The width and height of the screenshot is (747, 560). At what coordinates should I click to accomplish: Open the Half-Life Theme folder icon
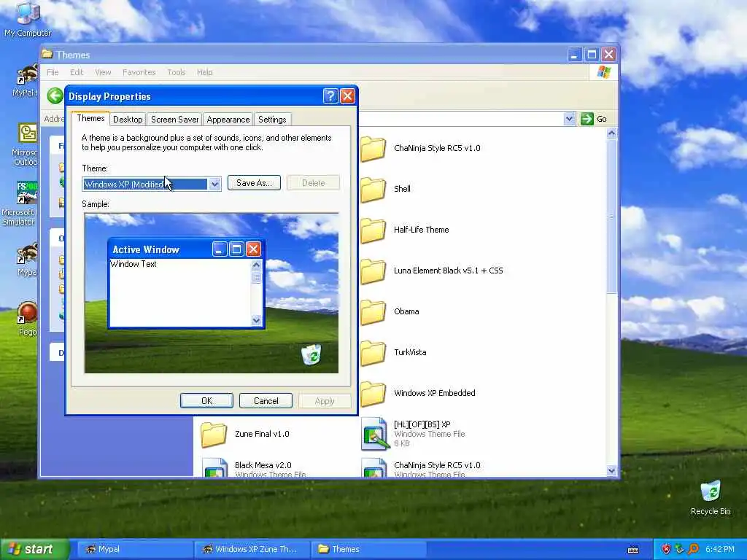click(x=373, y=230)
